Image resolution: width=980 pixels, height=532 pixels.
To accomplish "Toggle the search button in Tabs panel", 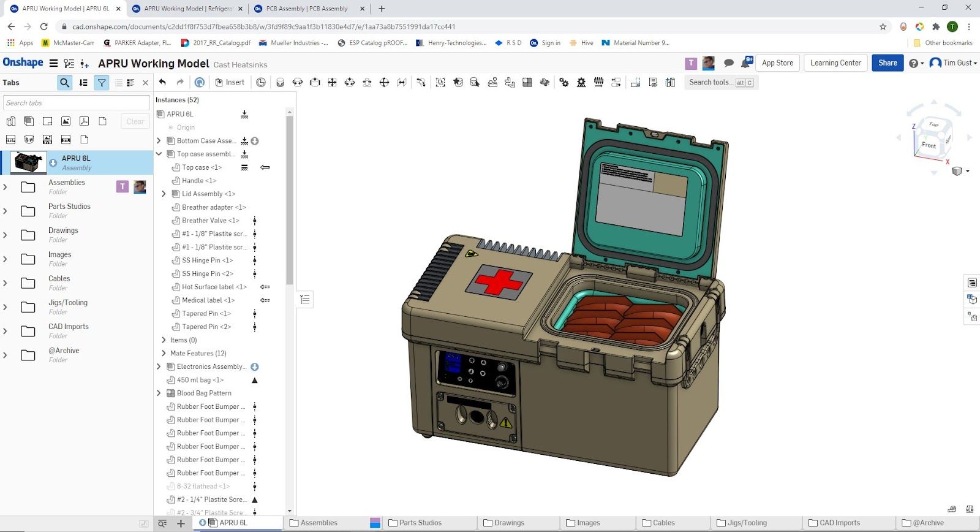I will coord(64,83).
